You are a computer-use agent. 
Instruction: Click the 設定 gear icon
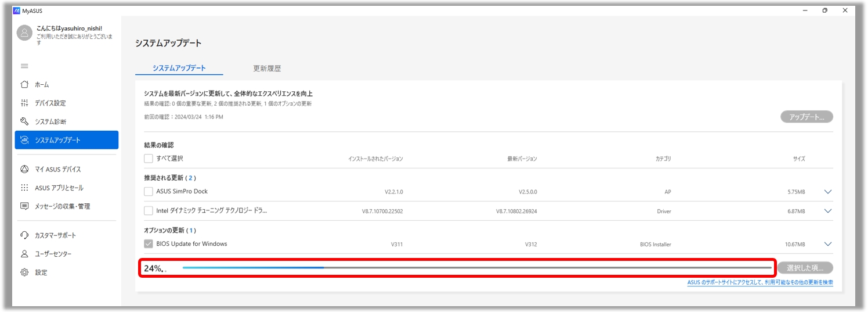coord(24,272)
